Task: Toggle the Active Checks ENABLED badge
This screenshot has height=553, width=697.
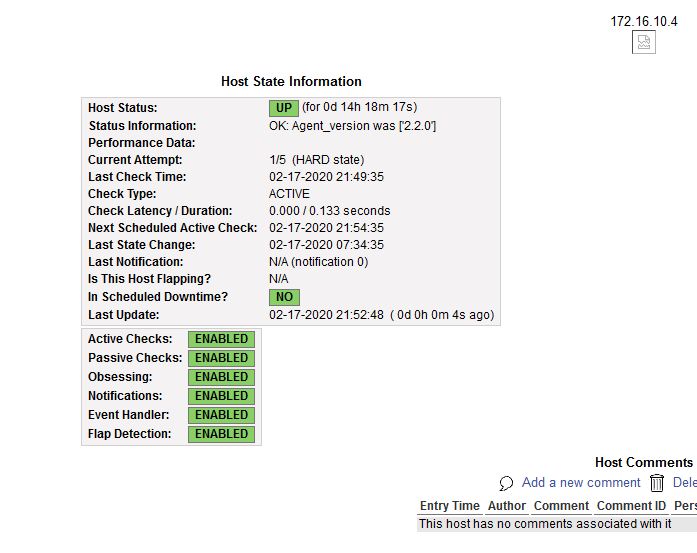Action: 221,339
